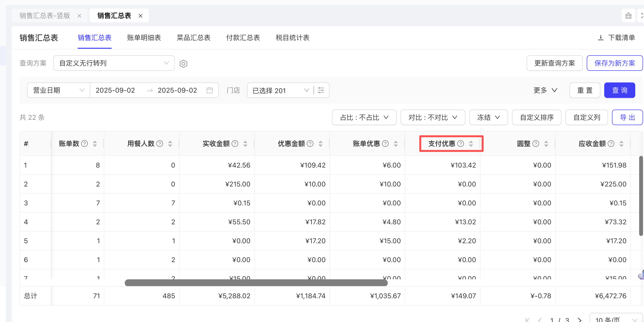Click the horizontal table scrollbar

tap(256, 283)
